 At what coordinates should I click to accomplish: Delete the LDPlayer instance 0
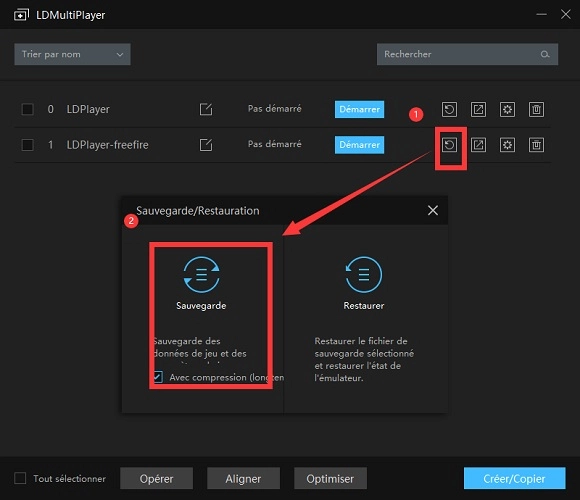536,109
